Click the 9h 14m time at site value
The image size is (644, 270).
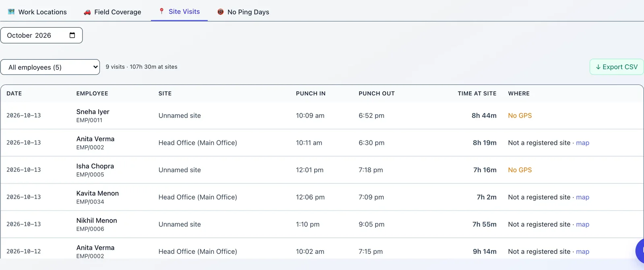pyautogui.click(x=485, y=251)
